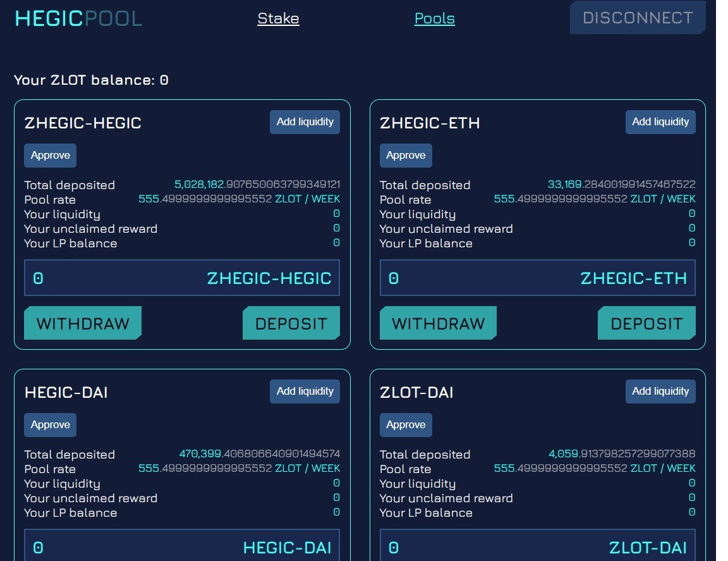
Task: Open the Pools page link
Action: pyautogui.click(x=434, y=18)
